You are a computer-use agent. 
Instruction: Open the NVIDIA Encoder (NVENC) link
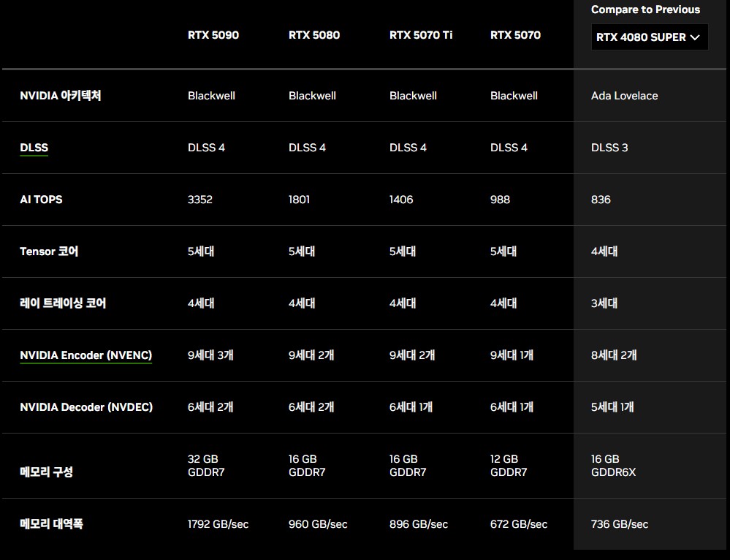coord(86,355)
